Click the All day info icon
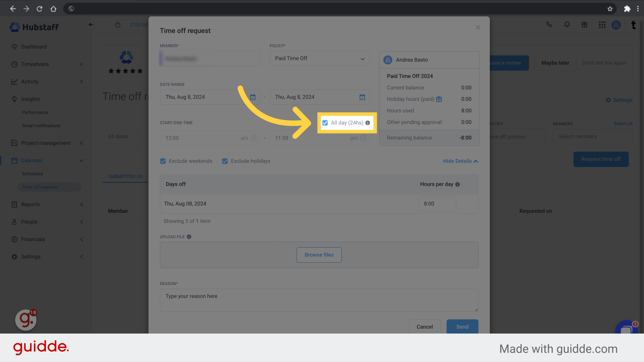Screen dimensions: 644x362 click(x=368, y=123)
